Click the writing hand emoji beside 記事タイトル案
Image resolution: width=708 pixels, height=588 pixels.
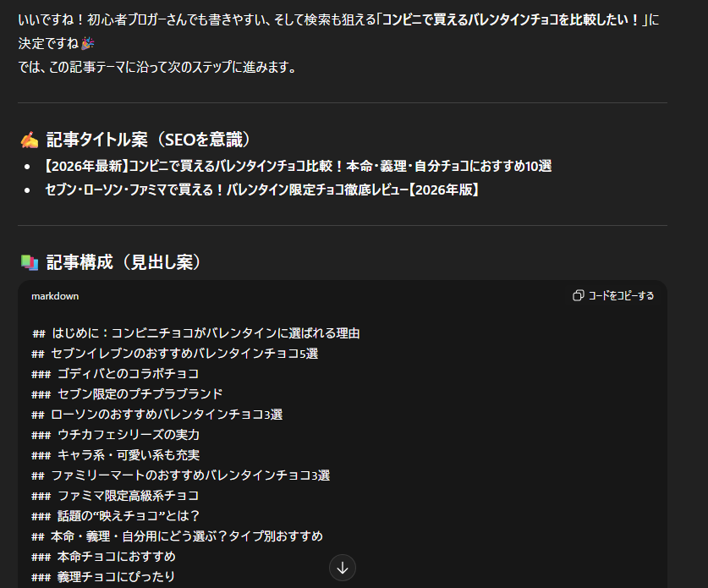click(29, 140)
